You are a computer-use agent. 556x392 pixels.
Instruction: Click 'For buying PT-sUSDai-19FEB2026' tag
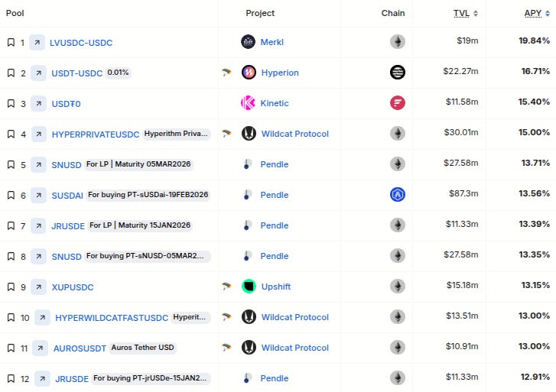148,195
